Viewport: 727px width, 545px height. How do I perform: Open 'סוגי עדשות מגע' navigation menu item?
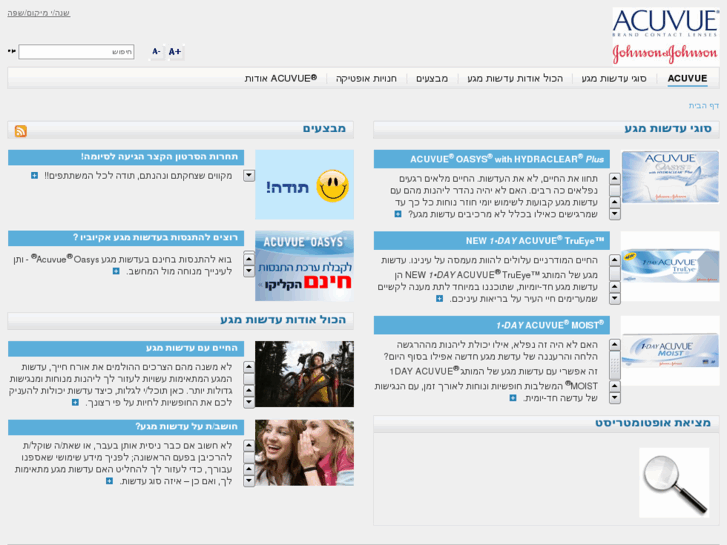[x=614, y=78]
